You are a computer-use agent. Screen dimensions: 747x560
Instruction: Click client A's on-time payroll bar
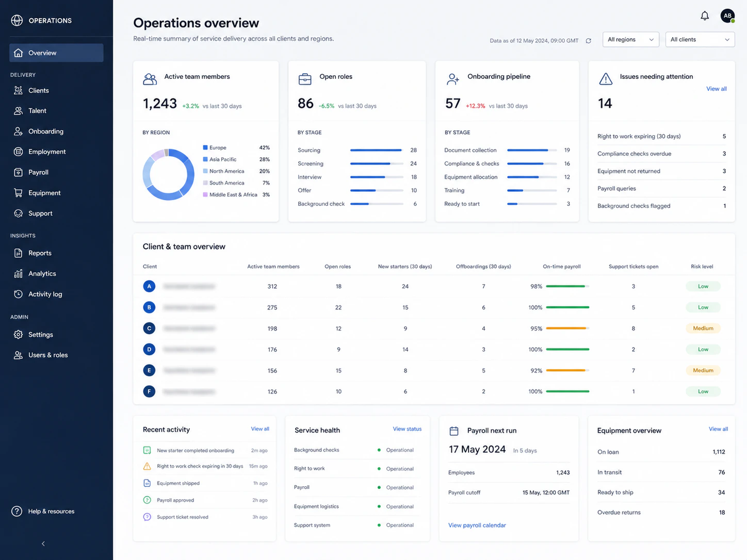point(567,286)
